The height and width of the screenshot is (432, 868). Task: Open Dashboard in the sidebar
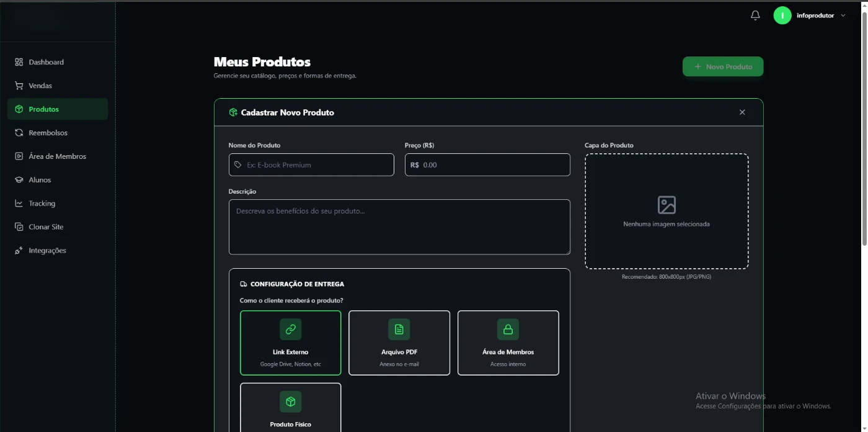[x=46, y=62]
